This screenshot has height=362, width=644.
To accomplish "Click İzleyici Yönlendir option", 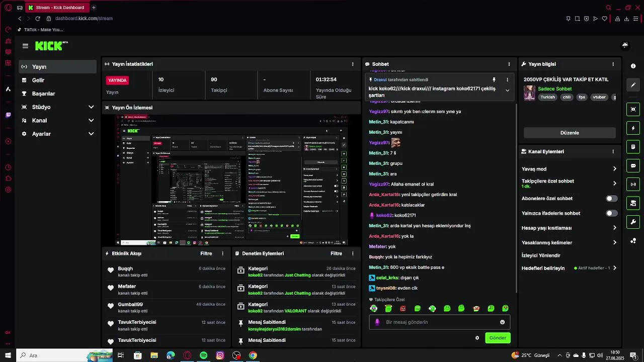I will point(541,255).
